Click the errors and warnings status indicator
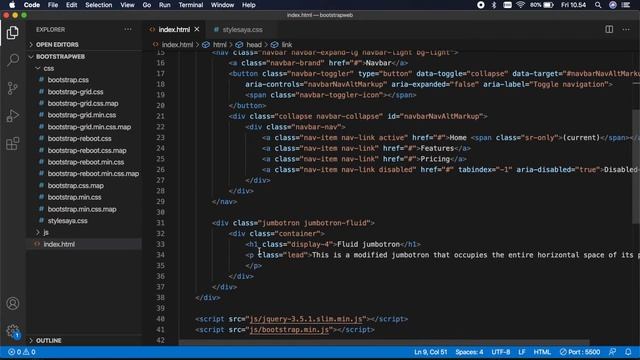The image size is (640, 360). pos(22,352)
